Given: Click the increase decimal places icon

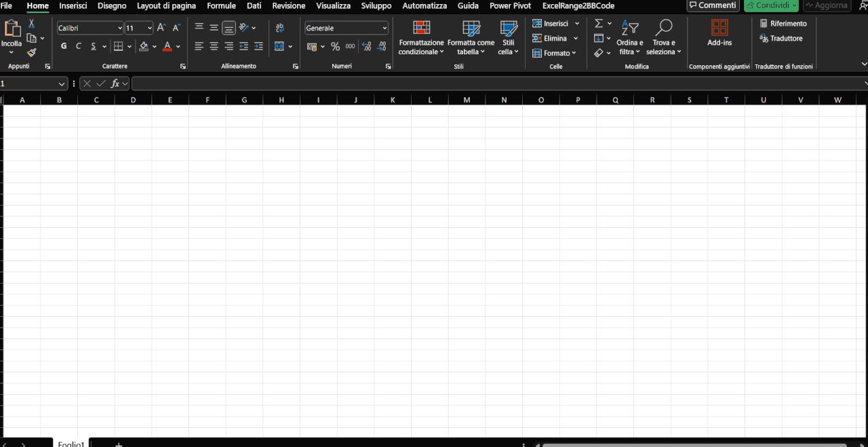Looking at the screenshot, I should (x=366, y=46).
